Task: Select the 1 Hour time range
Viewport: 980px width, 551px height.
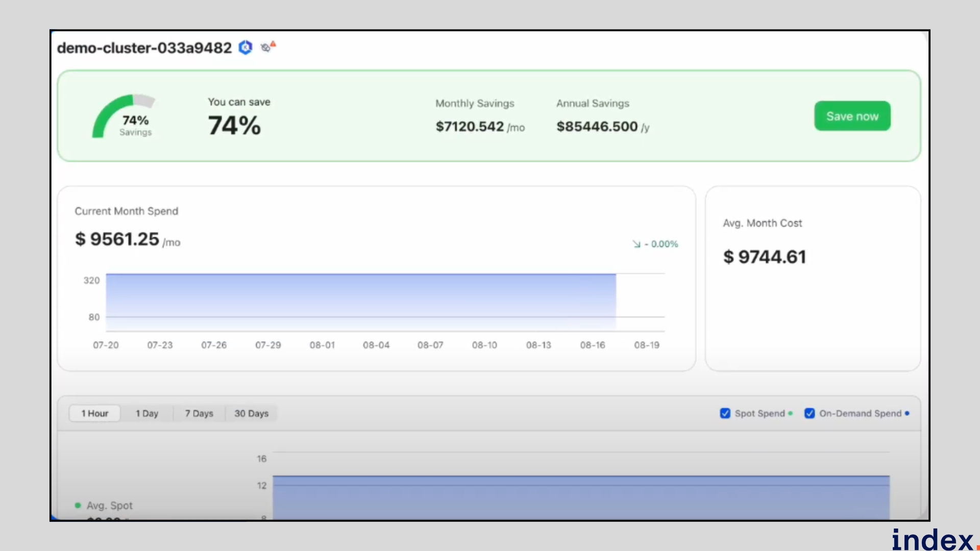Action: click(95, 413)
